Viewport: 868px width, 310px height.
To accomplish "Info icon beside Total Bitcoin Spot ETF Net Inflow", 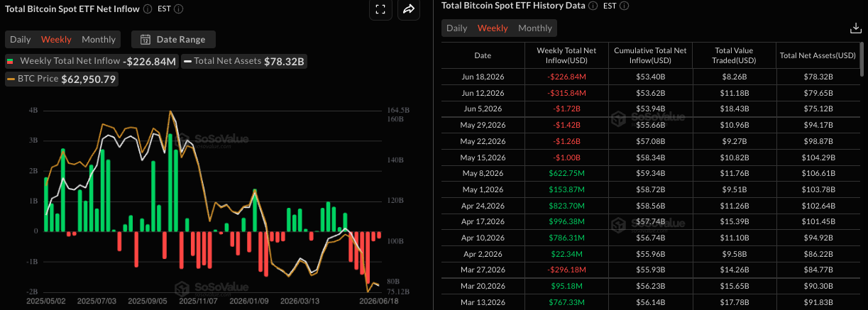I will [x=147, y=9].
